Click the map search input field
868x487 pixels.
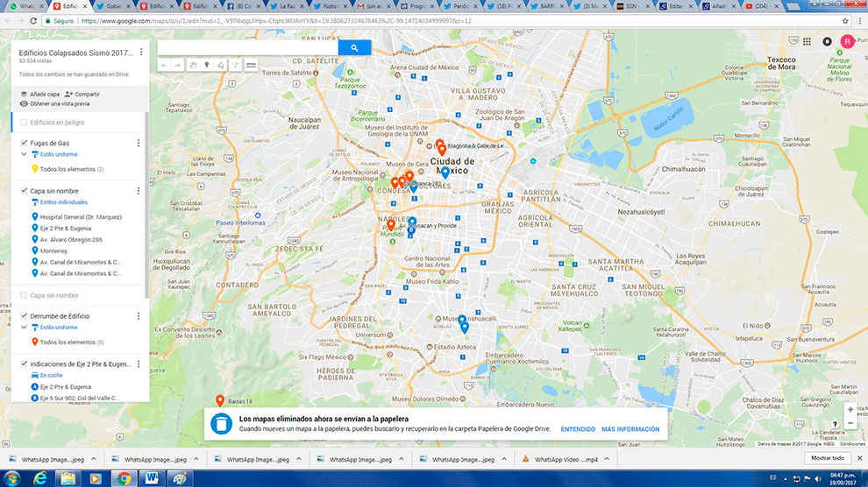[247, 47]
